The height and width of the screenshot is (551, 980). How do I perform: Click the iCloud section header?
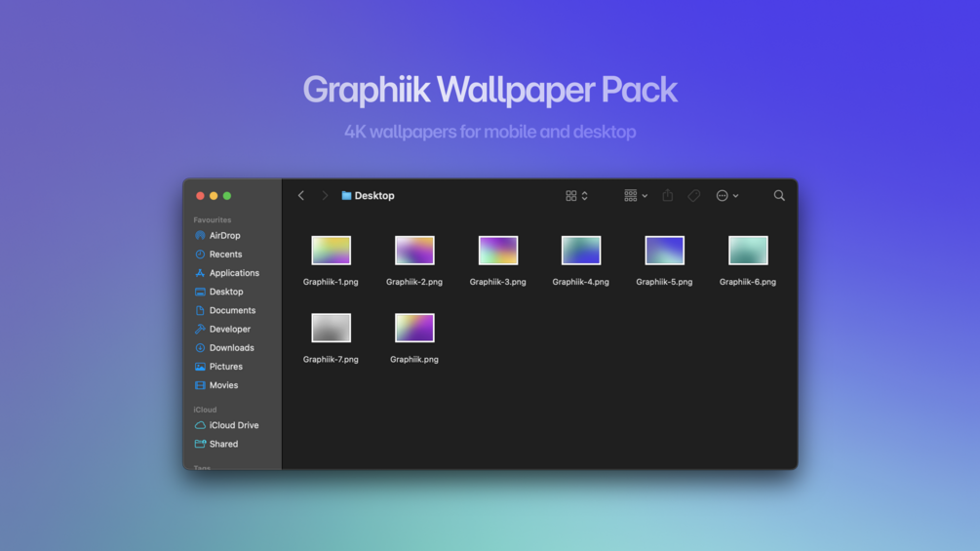205,410
